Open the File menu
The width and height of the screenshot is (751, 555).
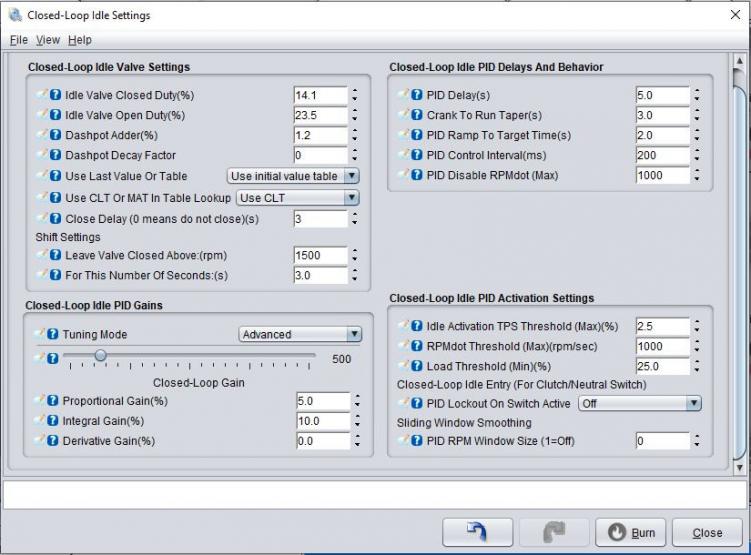pyautogui.click(x=19, y=40)
